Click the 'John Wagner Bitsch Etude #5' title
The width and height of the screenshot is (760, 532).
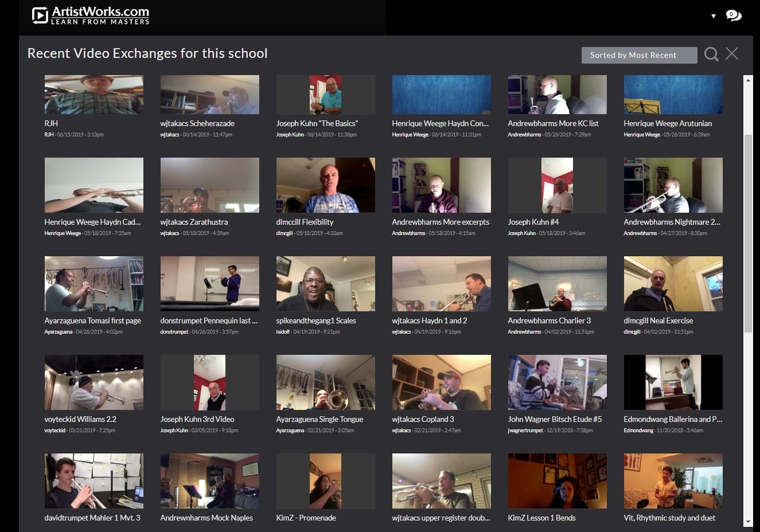point(555,419)
